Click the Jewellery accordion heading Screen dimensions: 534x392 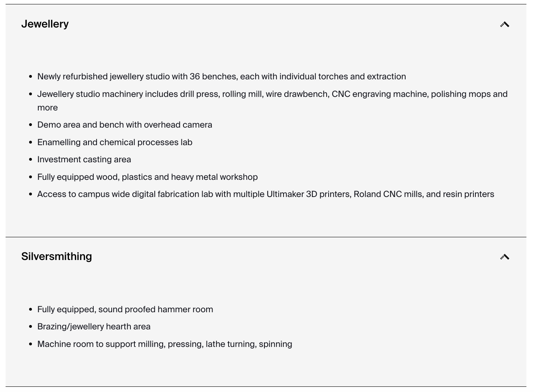pos(45,24)
